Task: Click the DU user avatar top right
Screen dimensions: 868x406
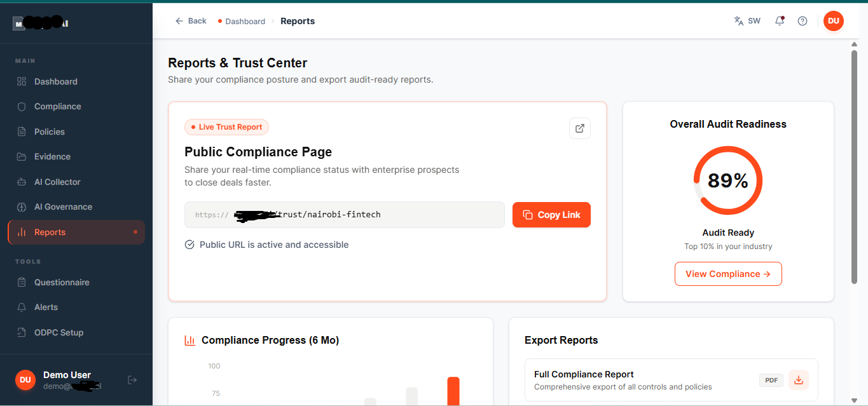Action: tap(833, 21)
